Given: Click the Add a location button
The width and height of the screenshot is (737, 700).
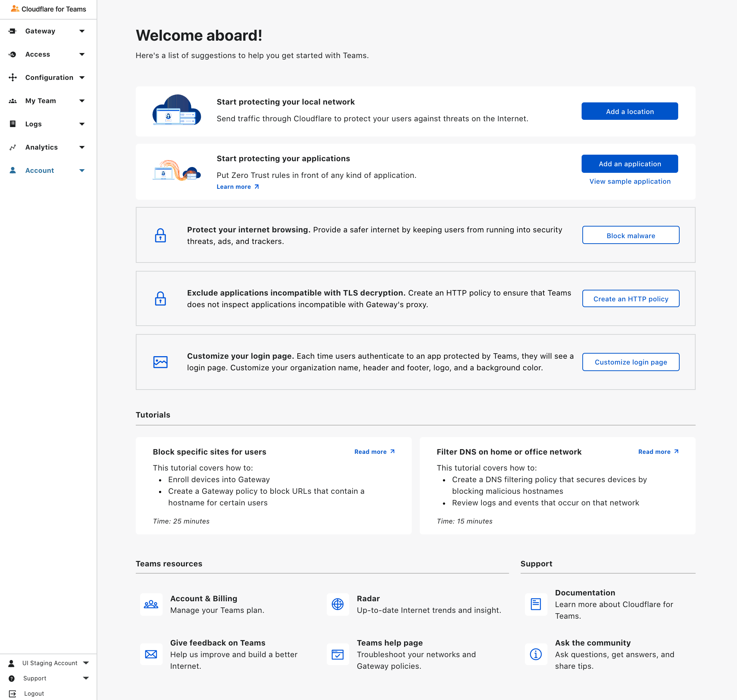Looking at the screenshot, I should pos(629,111).
